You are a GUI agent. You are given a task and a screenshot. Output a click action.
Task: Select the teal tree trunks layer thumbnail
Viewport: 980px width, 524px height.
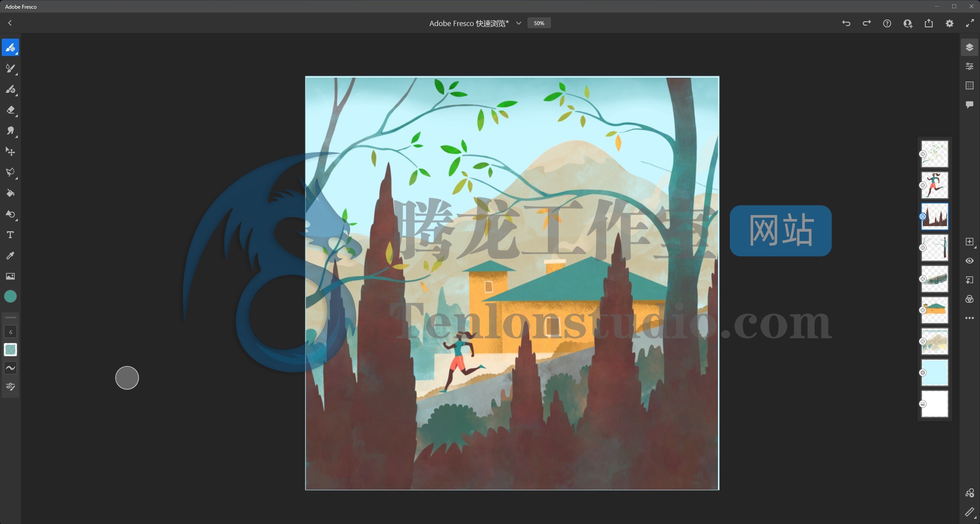[934, 248]
